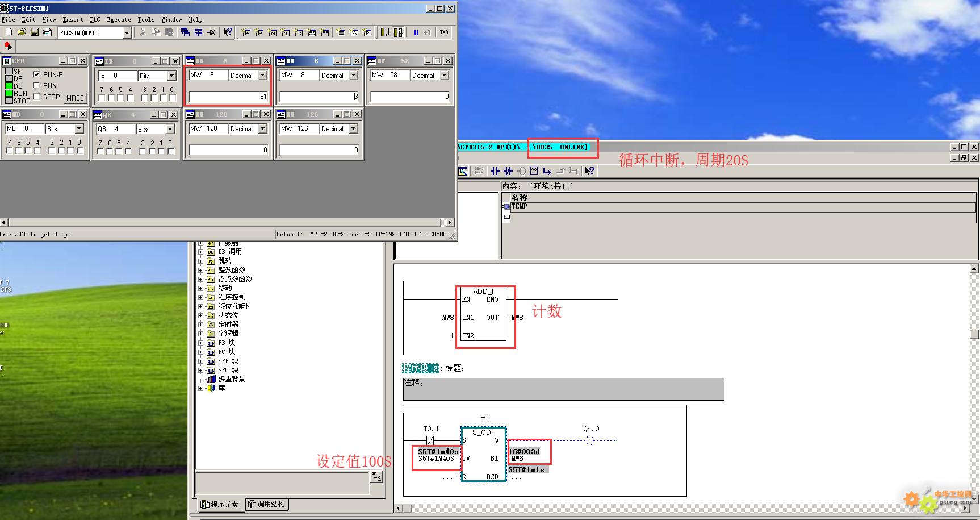Insert the accumulators (A) view window
Image resolution: width=980 pixels, height=520 pixels.
coord(354,32)
